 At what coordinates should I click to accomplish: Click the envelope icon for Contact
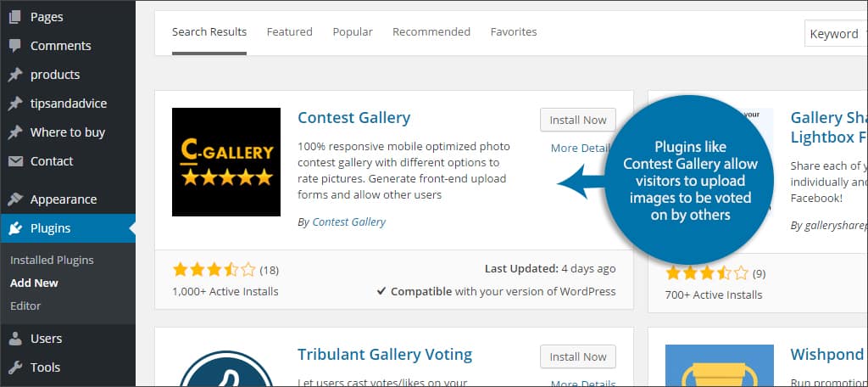15,161
